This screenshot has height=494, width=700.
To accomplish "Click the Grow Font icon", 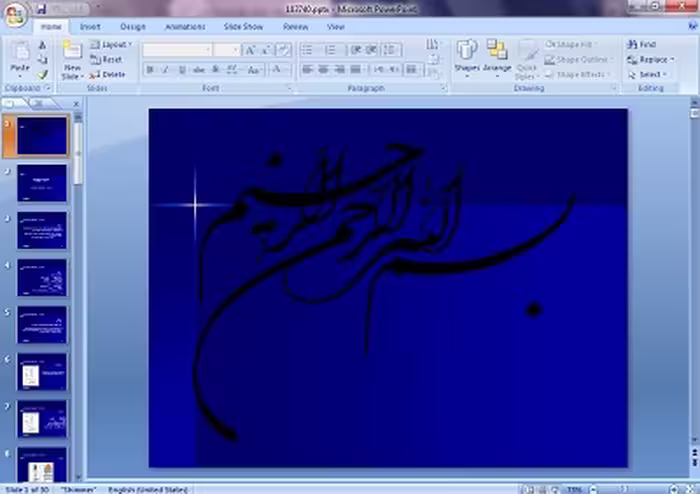I will point(250,50).
